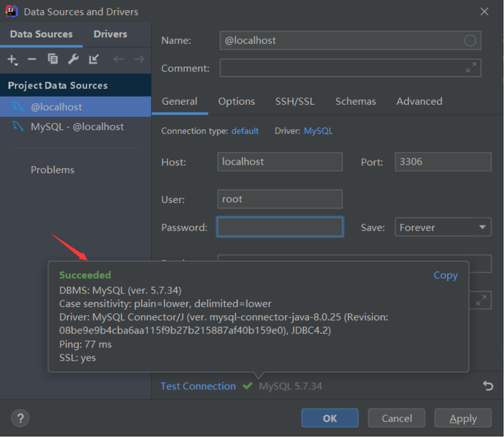Click the Cancel button
This screenshot has height=437, width=504.
point(397,418)
